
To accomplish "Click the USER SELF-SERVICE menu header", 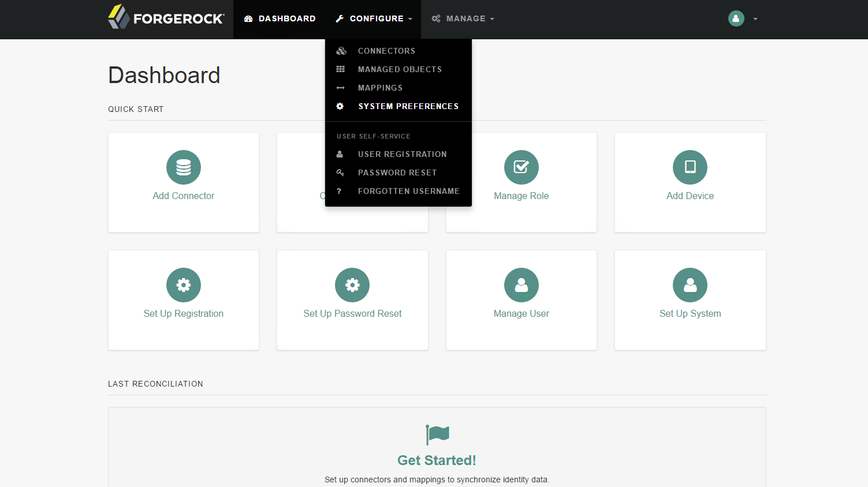I will click(374, 136).
